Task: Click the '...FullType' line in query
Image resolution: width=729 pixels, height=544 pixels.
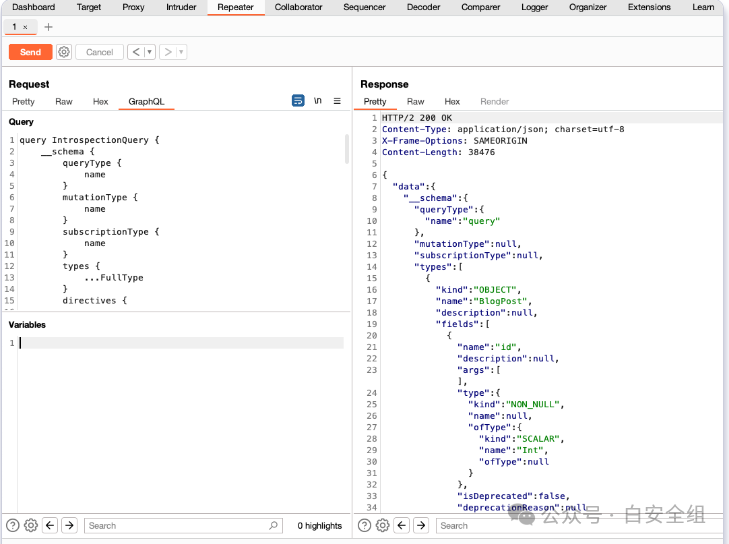Action: pyautogui.click(x=114, y=278)
